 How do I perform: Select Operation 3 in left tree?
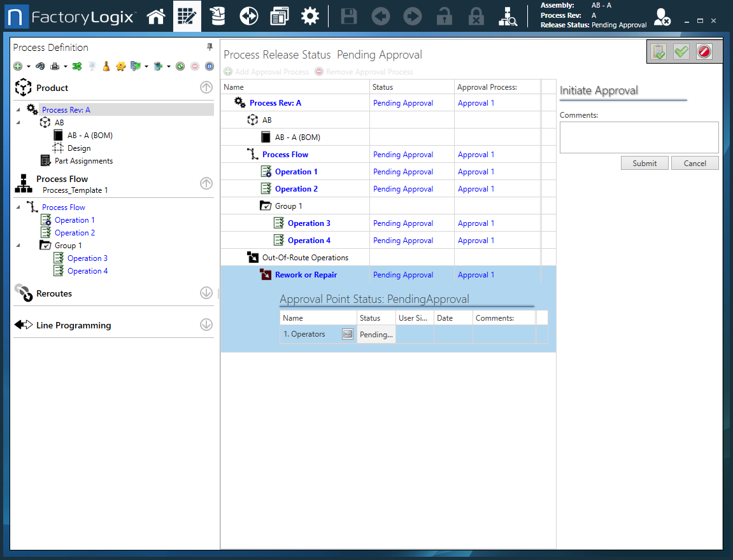pos(87,258)
